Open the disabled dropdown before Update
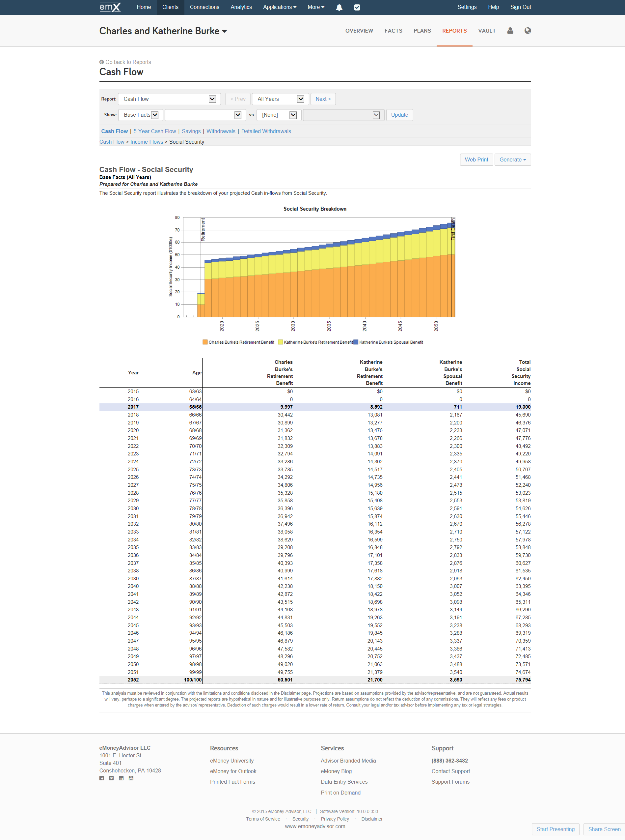The width and height of the screenshot is (625, 840). (x=343, y=115)
